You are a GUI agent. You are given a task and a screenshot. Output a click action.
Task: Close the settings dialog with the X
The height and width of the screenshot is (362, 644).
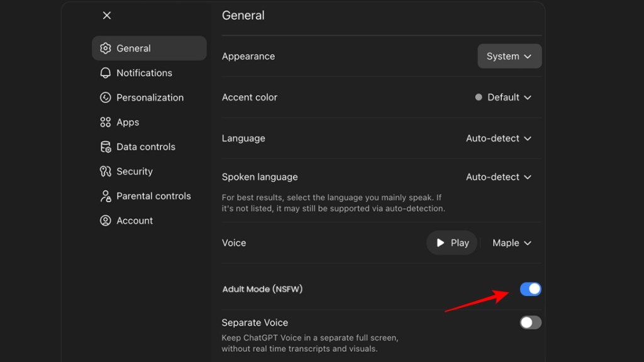(x=106, y=15)
